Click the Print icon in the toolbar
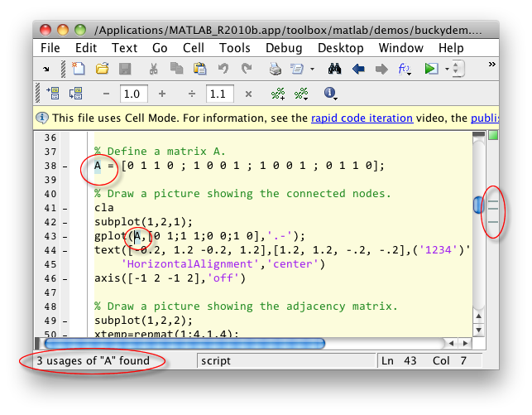This screenshot has height=415, width=532. tap(275, 69)
